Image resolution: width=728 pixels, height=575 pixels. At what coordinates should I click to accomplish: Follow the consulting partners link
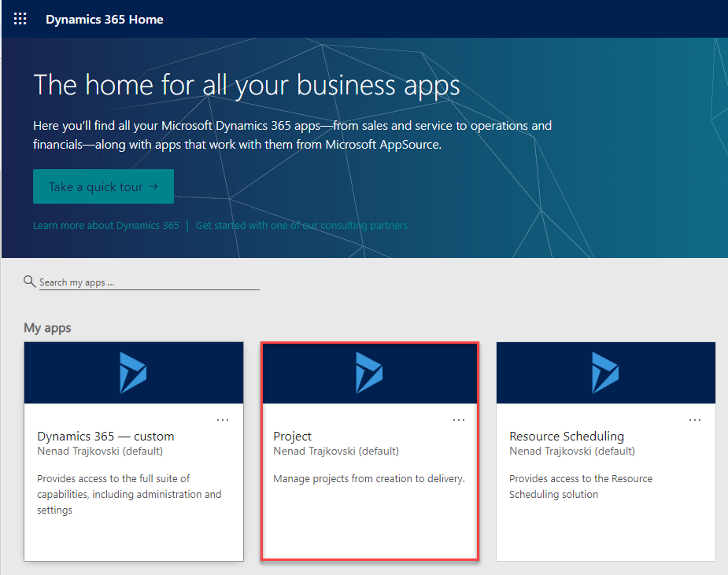tap(301, 226)
